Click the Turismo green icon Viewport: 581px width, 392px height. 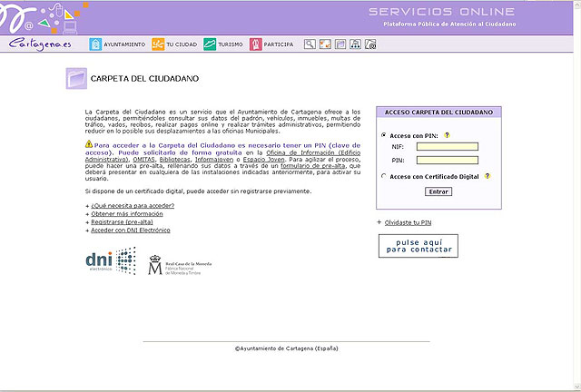pyautogui.click(x=210, y=44)
